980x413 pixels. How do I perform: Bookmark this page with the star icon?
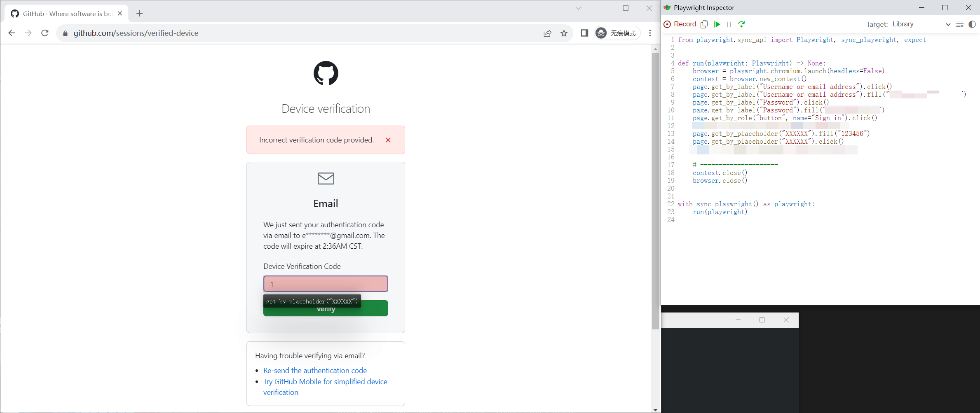pos(564,33)
